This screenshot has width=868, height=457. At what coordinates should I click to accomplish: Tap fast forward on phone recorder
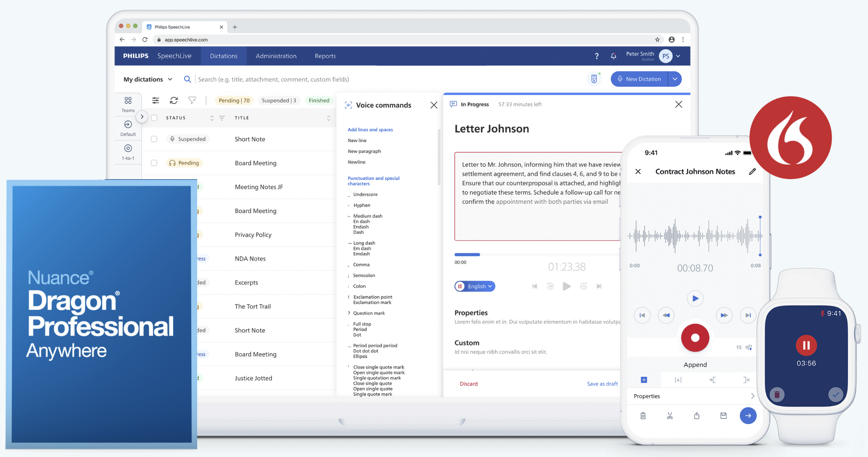click(724, 315)
